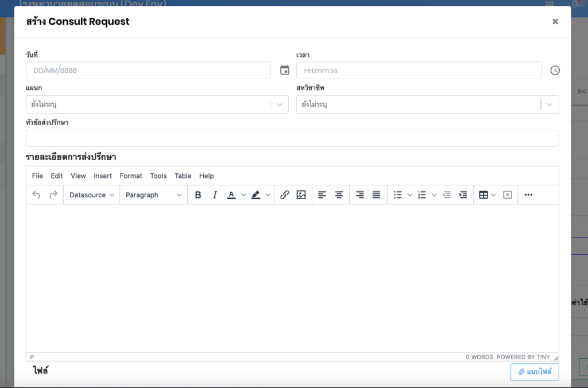Increase indent with the indent icon

463,195
